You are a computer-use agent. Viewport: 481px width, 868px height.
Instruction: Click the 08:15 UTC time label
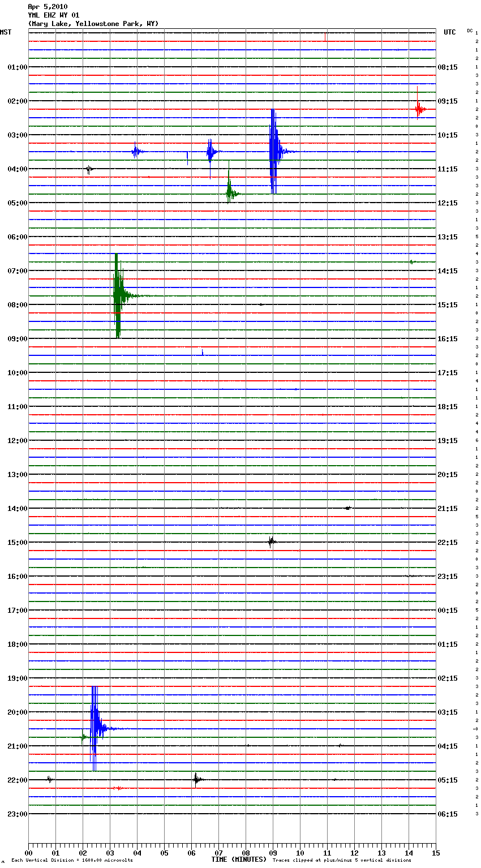pyautogui.click(x=448, y=67)
